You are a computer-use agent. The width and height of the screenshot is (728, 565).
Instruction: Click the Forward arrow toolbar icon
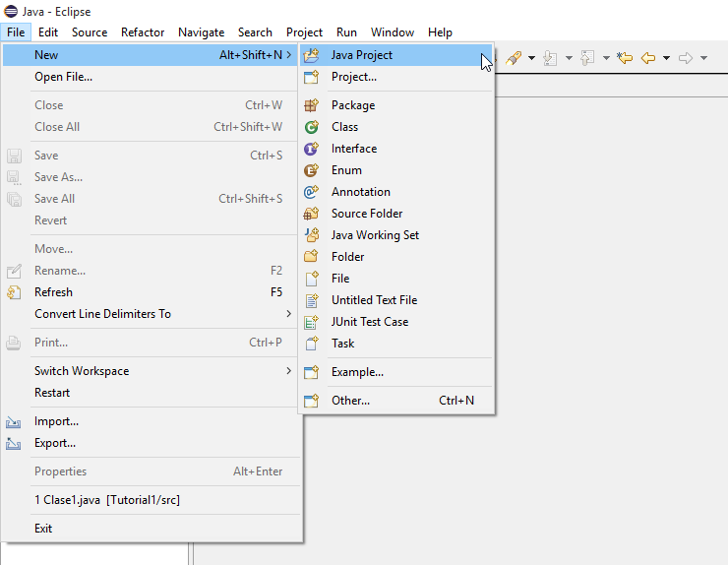(x=686, y=58)
